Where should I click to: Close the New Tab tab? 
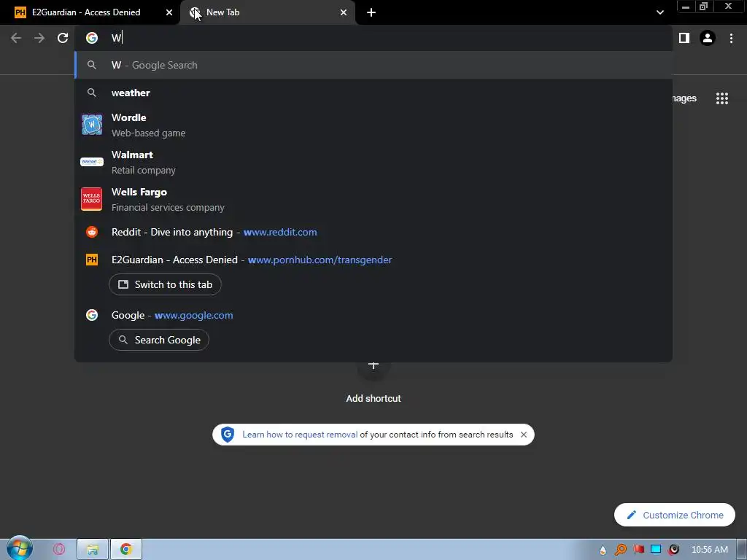[344, 12]
